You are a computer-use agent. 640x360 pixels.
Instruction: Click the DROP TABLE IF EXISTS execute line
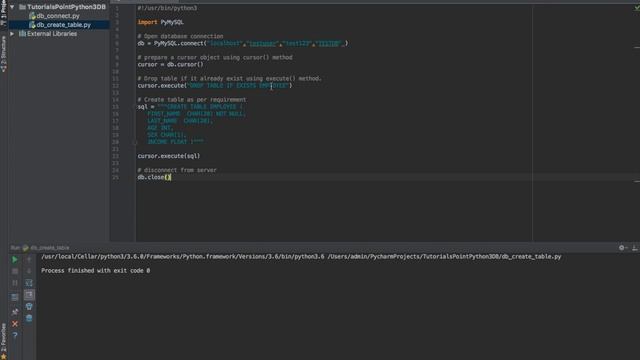click(x=215, y=86)
